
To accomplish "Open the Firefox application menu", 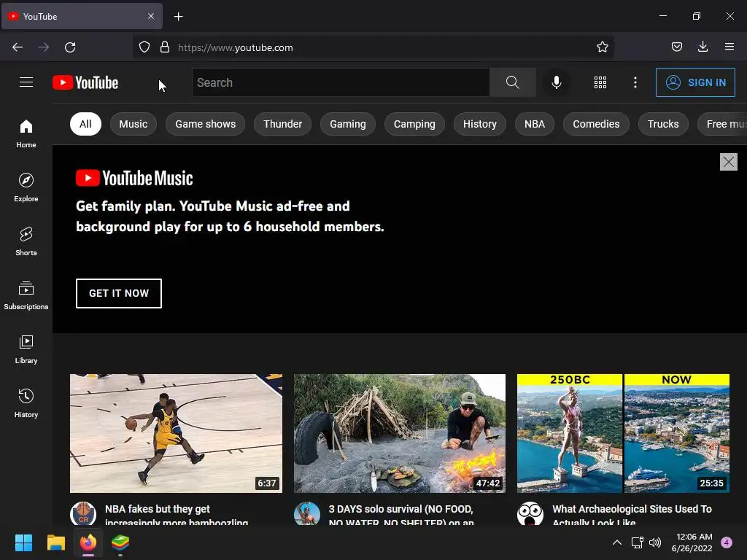I will (729, 47).
